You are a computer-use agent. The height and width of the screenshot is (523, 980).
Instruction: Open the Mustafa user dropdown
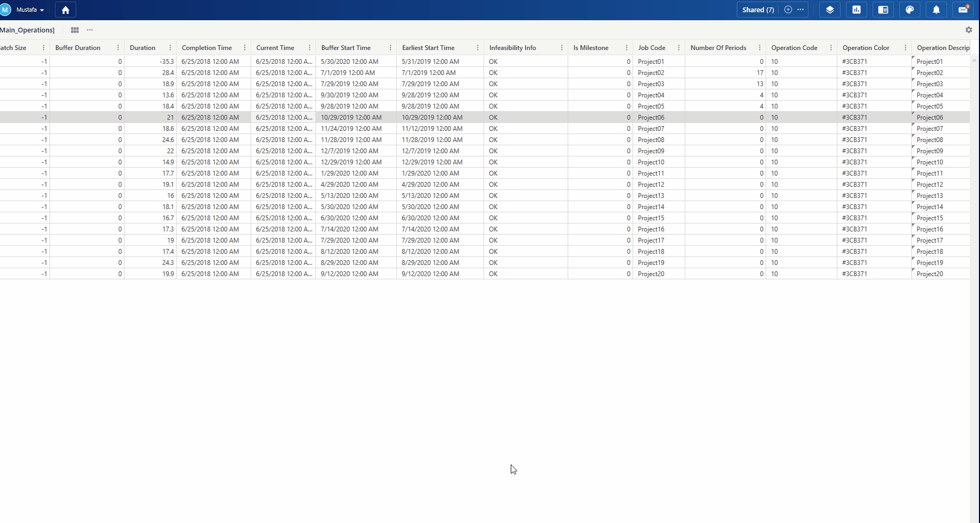point(30,10)
